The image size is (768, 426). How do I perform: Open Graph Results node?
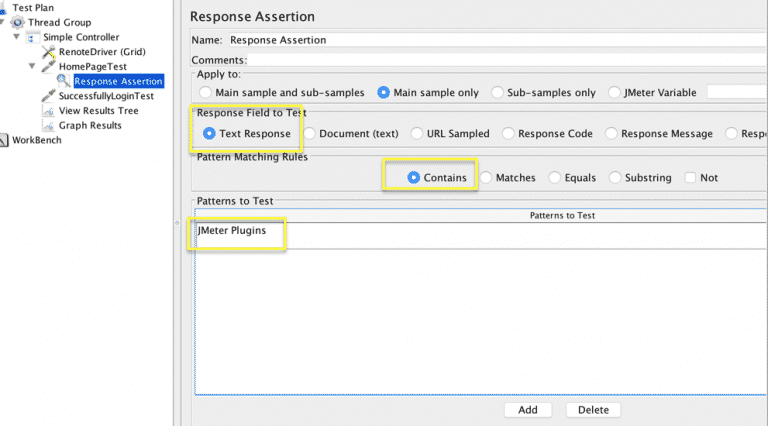[x=90, y=125]
